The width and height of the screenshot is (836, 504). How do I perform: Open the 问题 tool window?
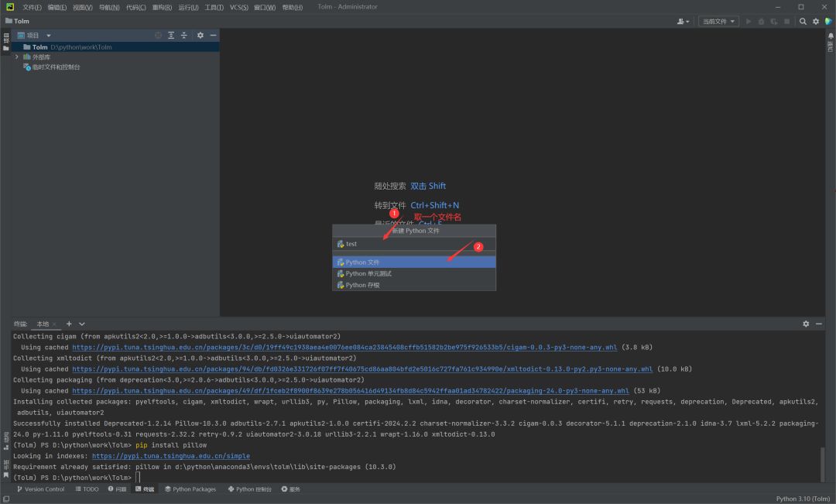coord(118,489)
